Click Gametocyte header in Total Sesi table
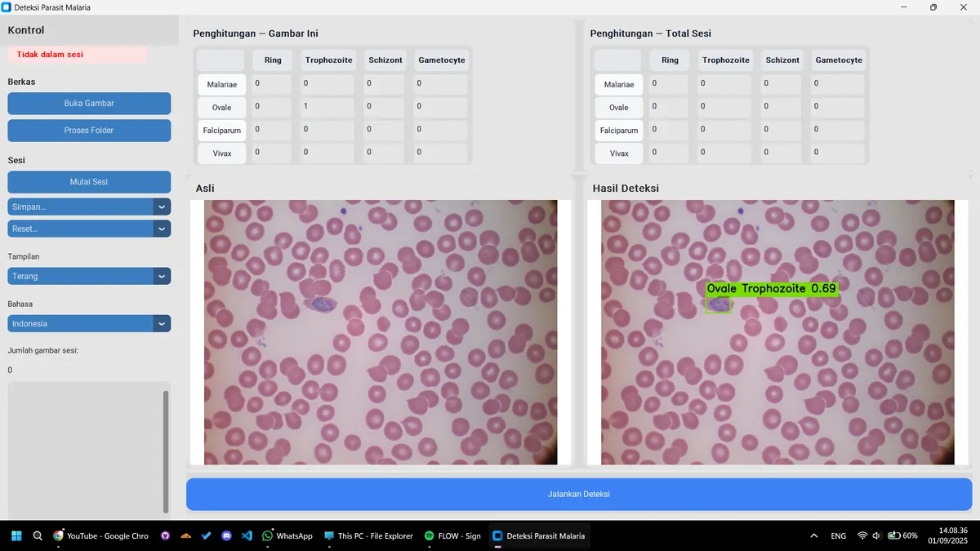Viewport: 980px width, 551px height. point(839,60)
